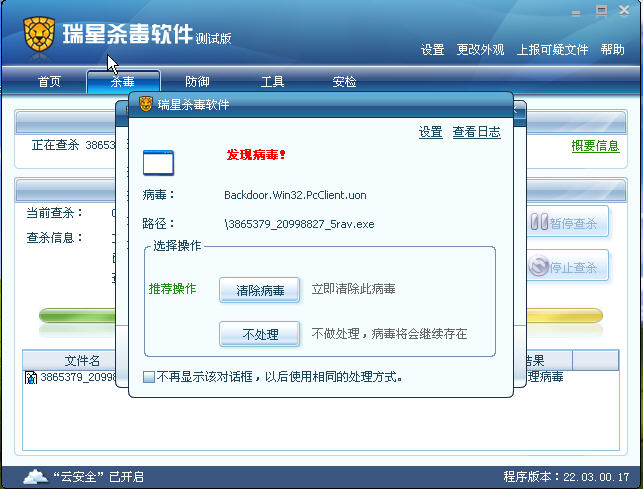
Task: Open the 防御 tab
Action: coord(197,82)
